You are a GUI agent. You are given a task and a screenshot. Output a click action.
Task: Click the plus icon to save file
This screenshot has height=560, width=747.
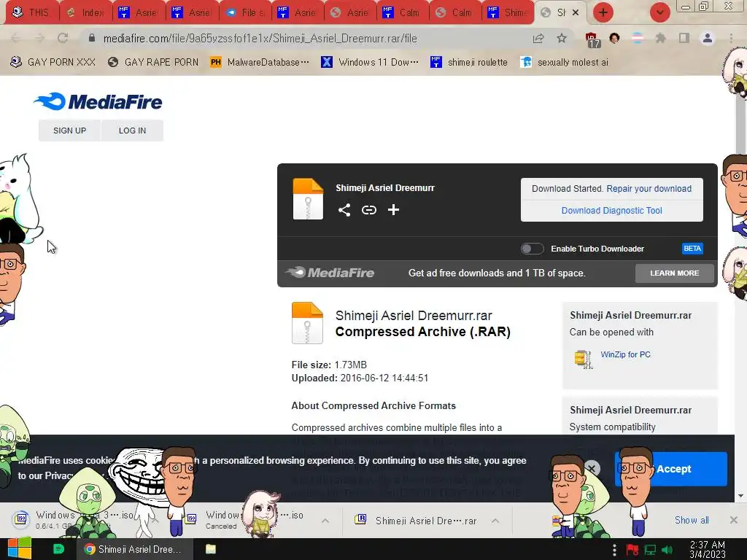[393, 210]
